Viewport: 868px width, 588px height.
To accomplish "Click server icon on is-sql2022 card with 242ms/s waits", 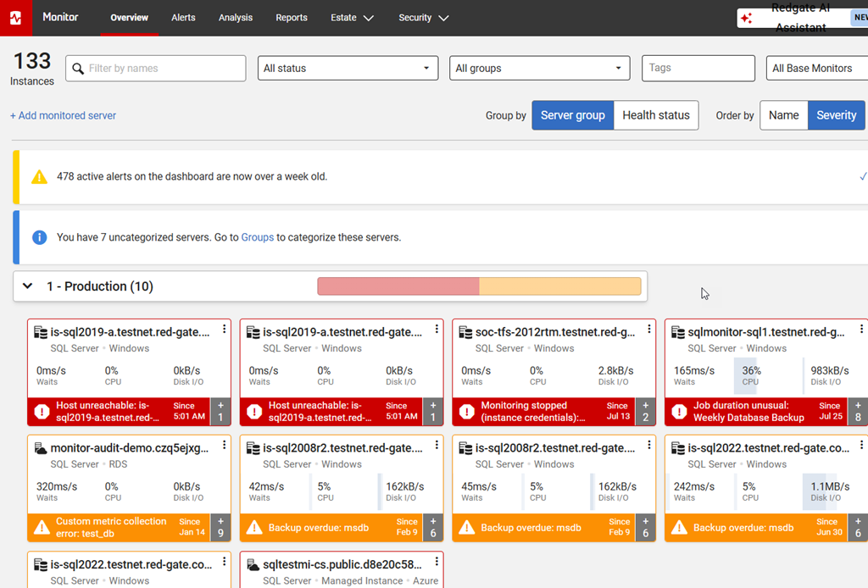I will click(x=678, y=448).
